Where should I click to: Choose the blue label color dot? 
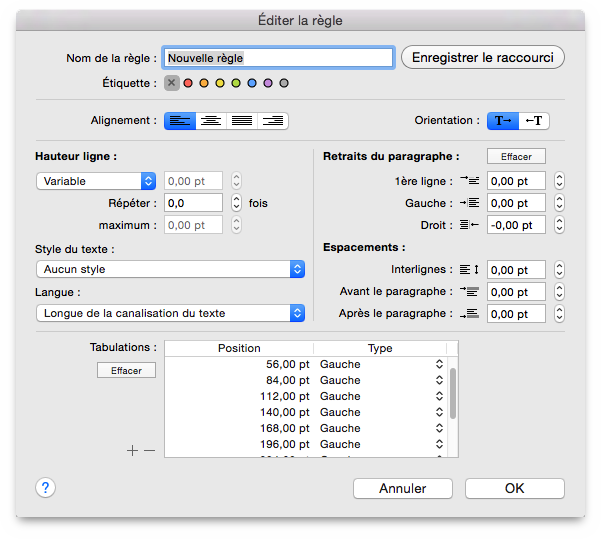tap(252, 83)
